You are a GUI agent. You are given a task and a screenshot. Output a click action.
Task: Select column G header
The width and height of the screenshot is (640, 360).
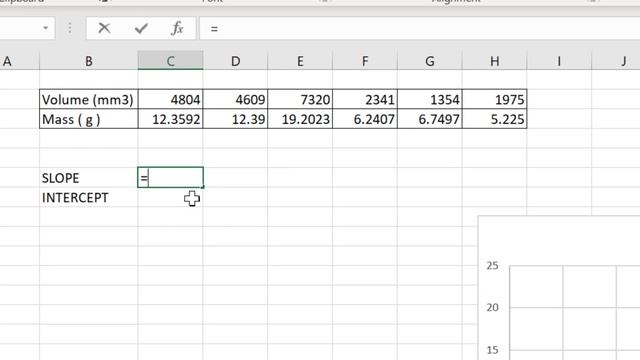(430, 61)
